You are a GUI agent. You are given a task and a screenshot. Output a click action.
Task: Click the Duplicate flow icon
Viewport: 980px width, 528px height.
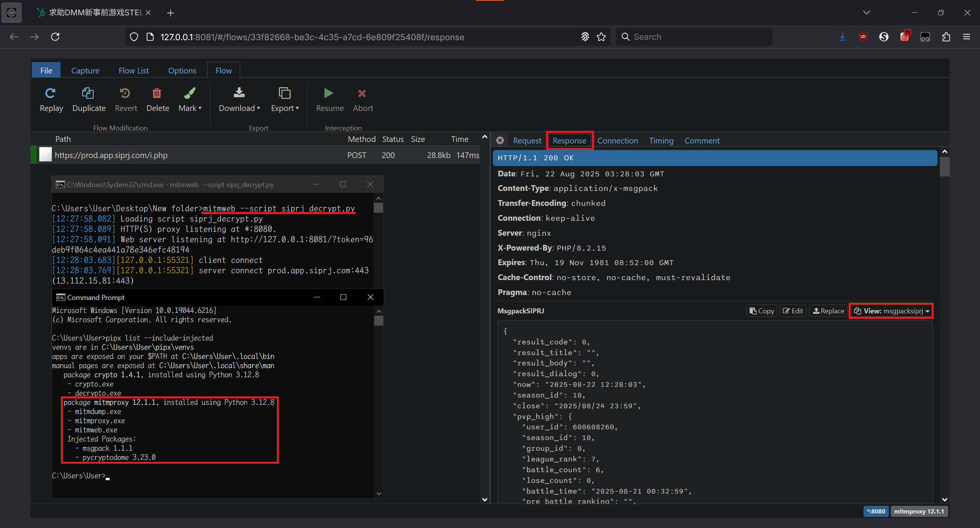(88, 93)
